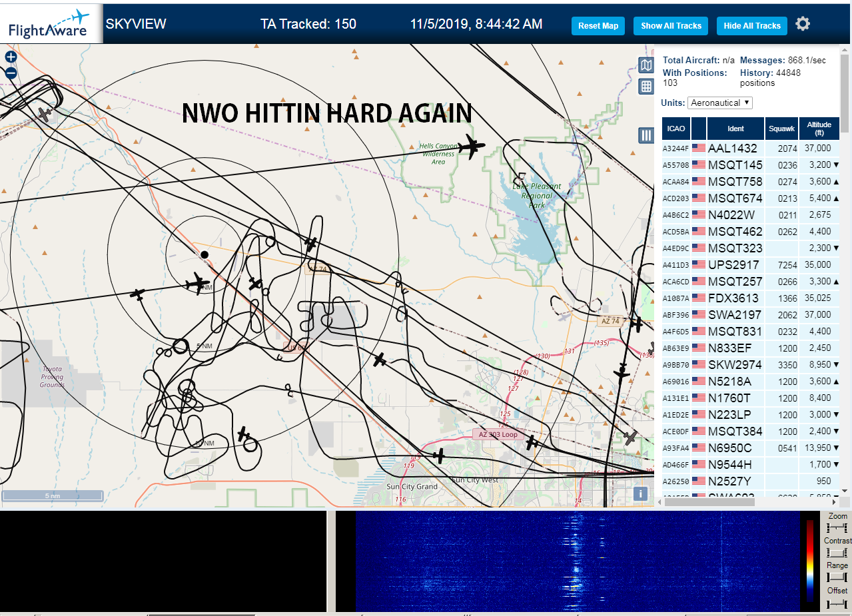Click the spectrum waterfall display
The height and width of the screenshot is (616, 852).
[x=578, y=561]
